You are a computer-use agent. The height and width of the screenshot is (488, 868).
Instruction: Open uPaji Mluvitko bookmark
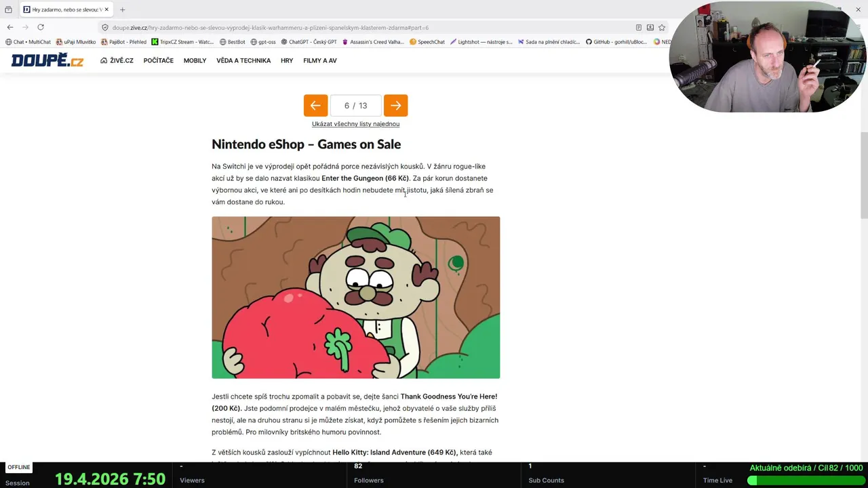(76, 42)
